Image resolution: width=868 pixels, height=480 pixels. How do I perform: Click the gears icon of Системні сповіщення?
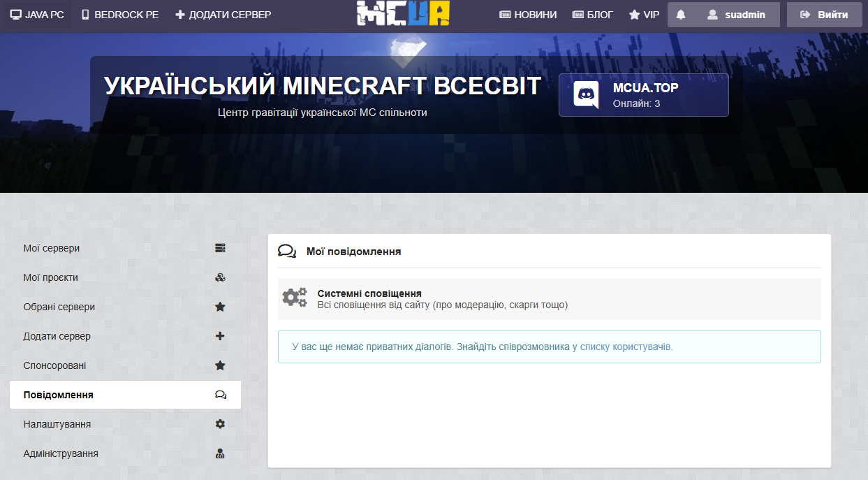tap(294, 298)
